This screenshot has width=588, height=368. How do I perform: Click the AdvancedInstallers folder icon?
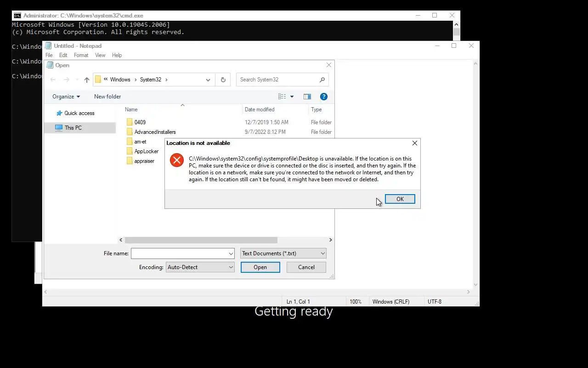point(130,132)
